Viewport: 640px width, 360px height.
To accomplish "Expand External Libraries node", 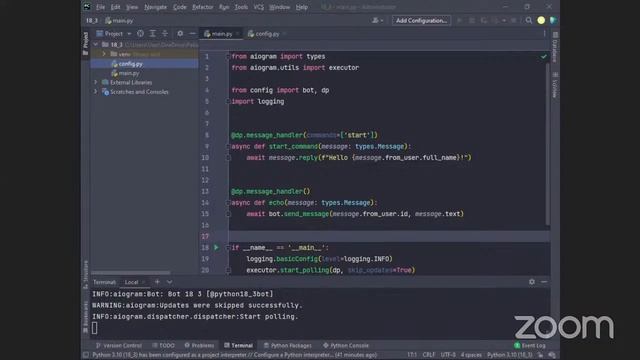I will click(x=96, y=82).
